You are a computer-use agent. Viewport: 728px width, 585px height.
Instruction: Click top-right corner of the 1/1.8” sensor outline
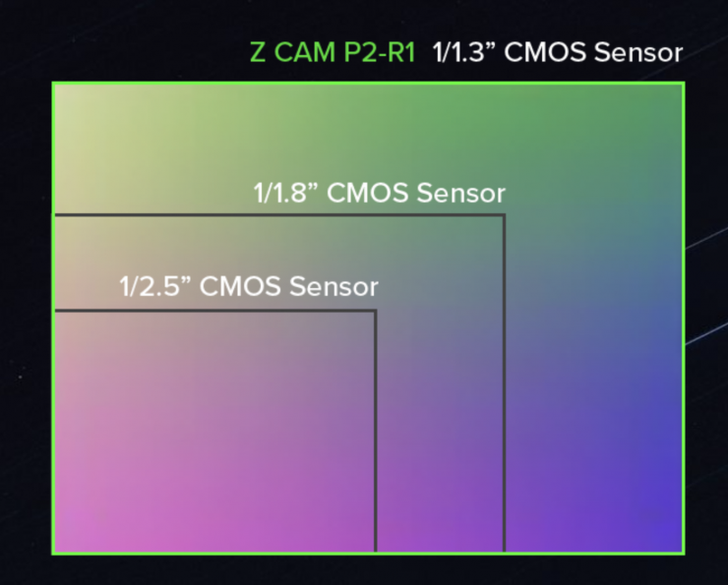click(504, 215)
